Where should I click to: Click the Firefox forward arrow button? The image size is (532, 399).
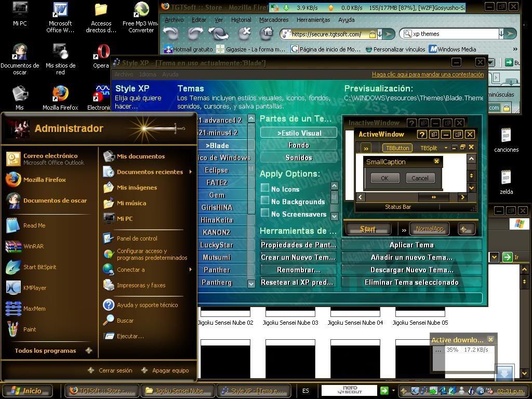point(195,34)
